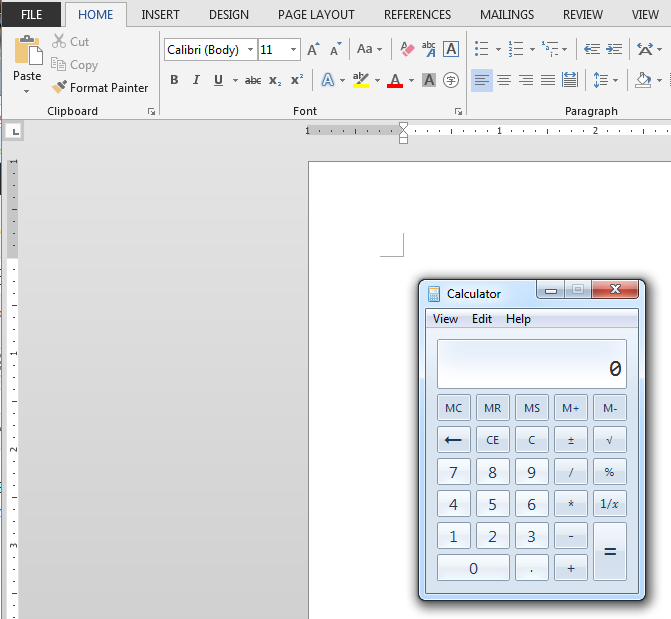This screenshot has width=671, height=619.
Task: Toggle Italic formatting
Action: point(195,80)
